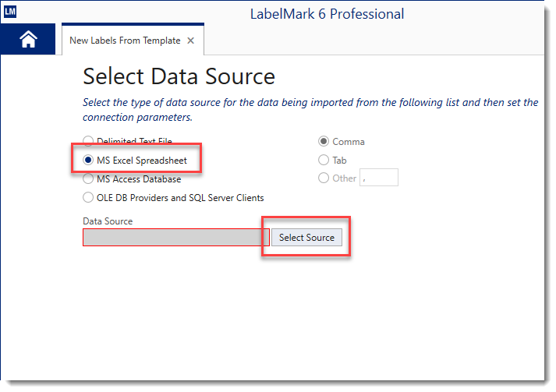Click the LM application logo icon
The image size is (556, 392).
click(9, 10)
